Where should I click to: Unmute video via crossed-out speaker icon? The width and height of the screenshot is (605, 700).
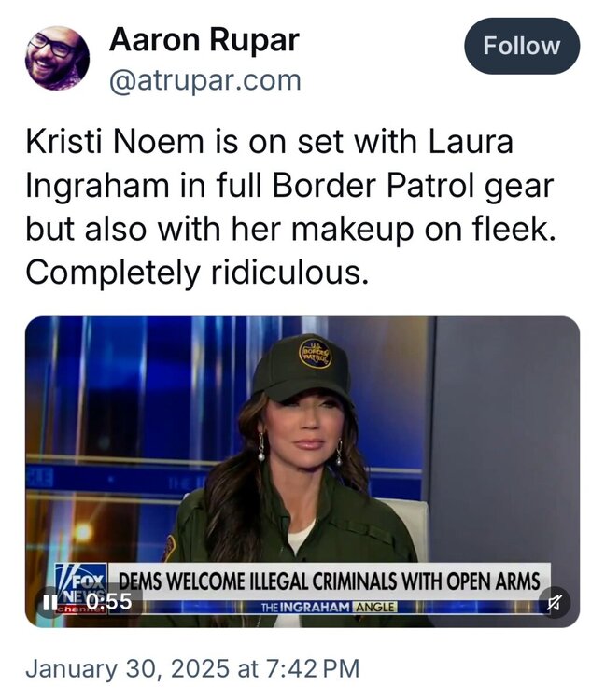point(554,602)
